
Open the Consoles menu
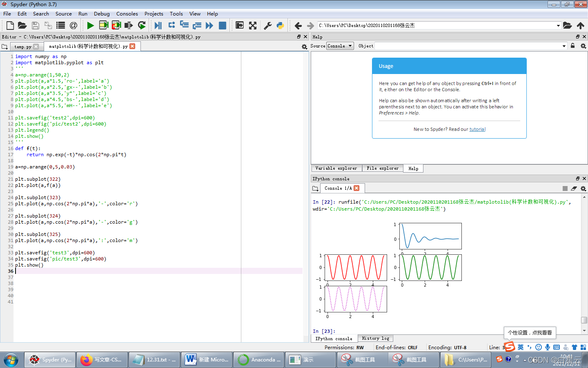pyautogui.click(x=127, y=13)
